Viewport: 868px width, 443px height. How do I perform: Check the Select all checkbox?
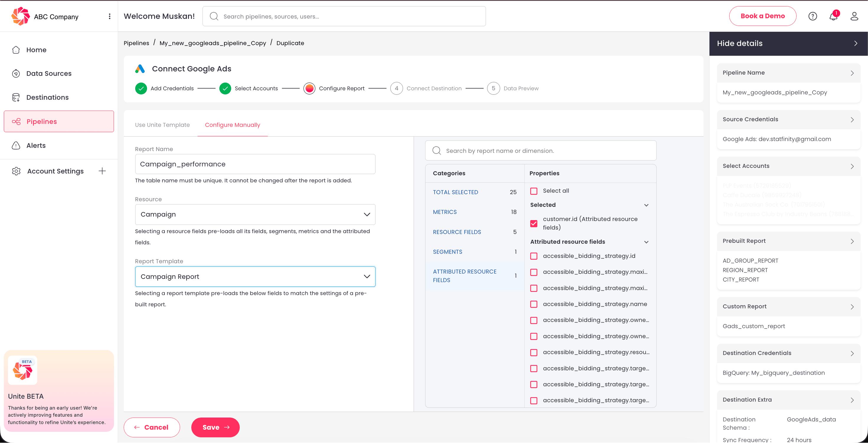tap(534, 191)
